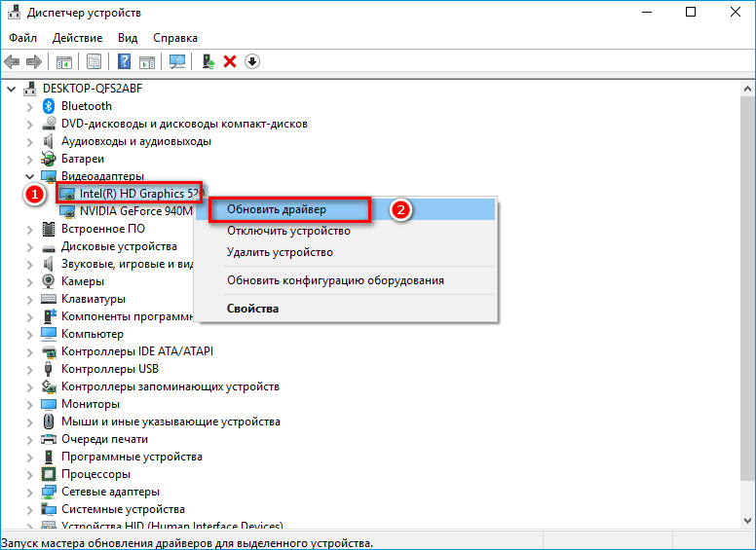Choose Отключить устройство in context menu
Viewport: 756px width, 550px height.
click(288, 231)
